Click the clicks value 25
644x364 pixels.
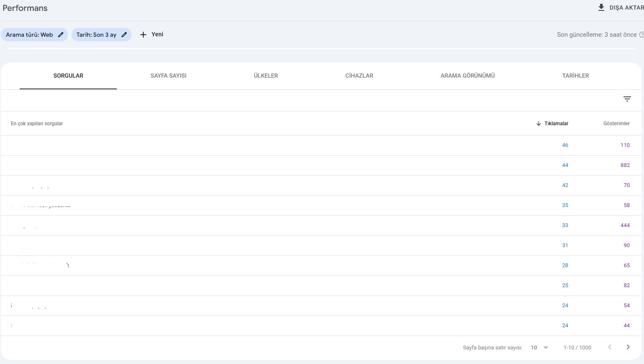(x=565, y=286)
